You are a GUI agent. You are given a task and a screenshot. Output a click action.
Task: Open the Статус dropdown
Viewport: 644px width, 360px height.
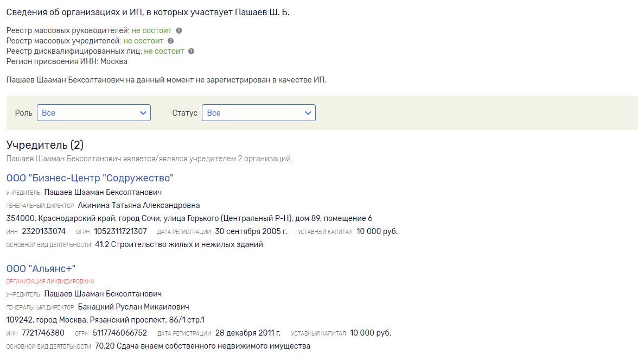tap(259, 112)
